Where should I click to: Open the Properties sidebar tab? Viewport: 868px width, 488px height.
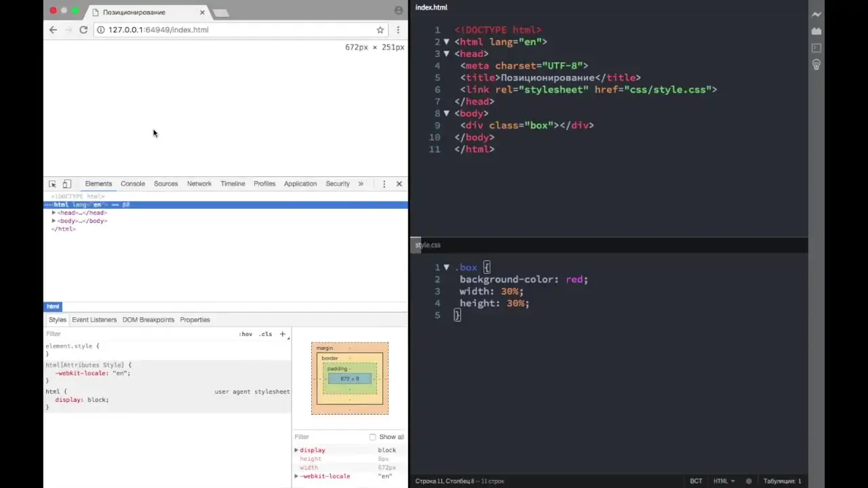[x=195, y=320]
